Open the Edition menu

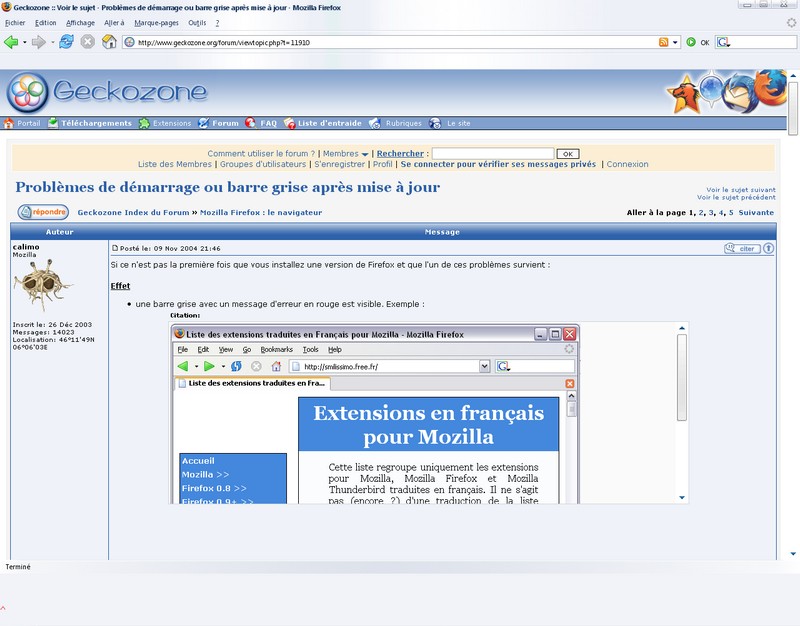coord(45,23)
